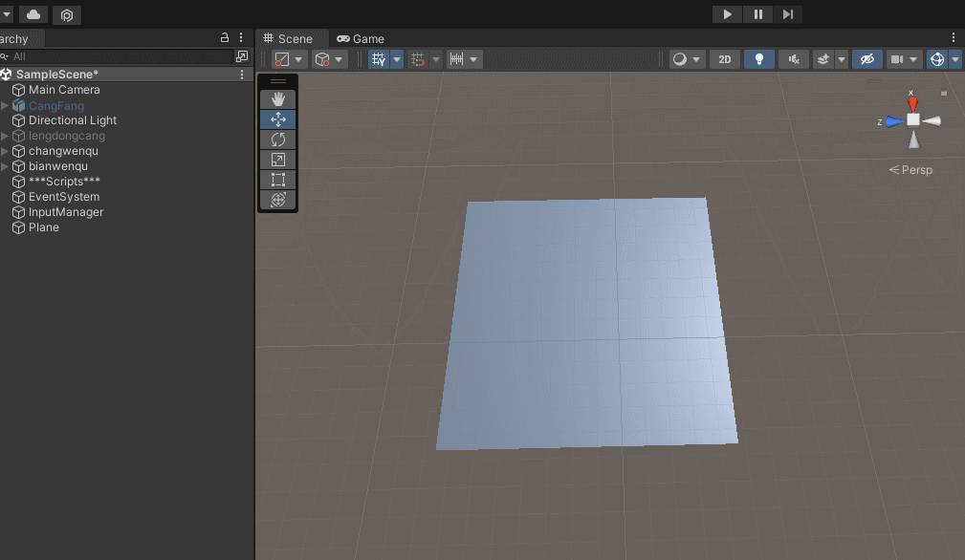Select the Hand tool for panning
965x560 pixels.
[x=277, y=98]
